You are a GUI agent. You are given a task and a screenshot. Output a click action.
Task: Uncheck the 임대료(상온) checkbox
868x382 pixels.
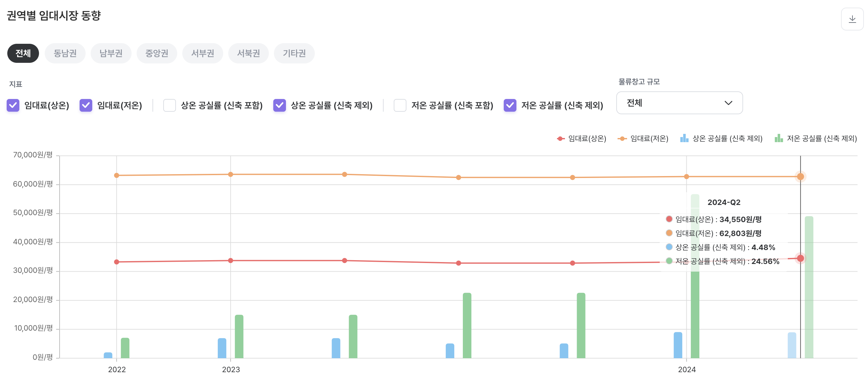pos(13,105)
